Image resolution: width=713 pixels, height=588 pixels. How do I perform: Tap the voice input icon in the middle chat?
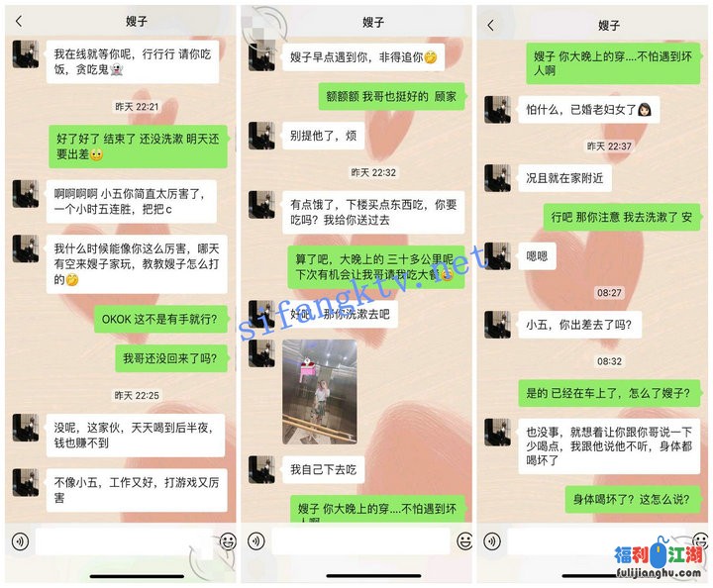[256, 541]
